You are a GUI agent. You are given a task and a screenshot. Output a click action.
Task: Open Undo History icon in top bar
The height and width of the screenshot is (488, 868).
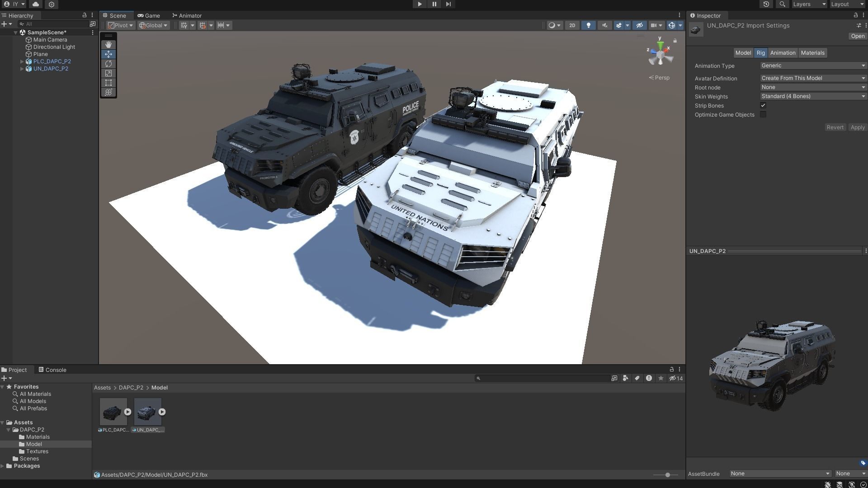click(766, 4)
